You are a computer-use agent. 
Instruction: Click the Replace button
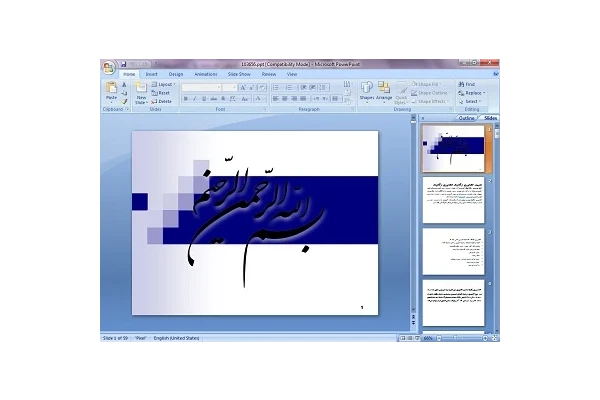472,93
